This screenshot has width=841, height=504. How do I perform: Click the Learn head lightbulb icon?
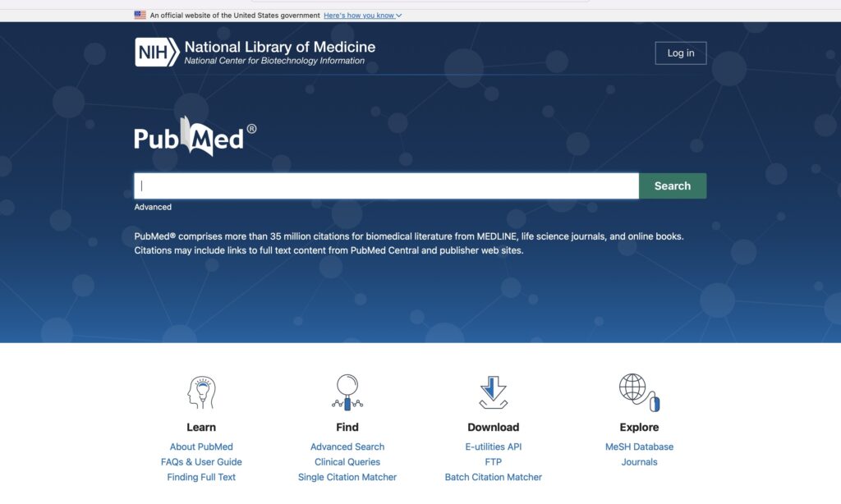coord(201,392)
